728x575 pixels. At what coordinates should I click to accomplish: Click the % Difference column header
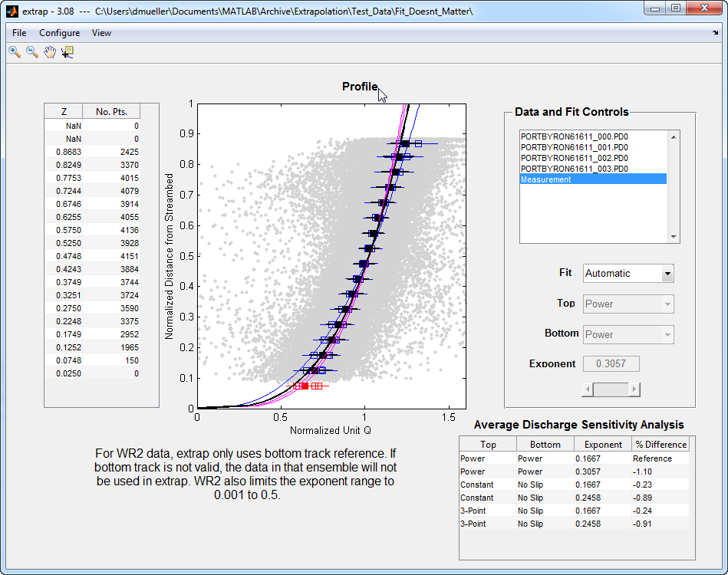point(660,444)
